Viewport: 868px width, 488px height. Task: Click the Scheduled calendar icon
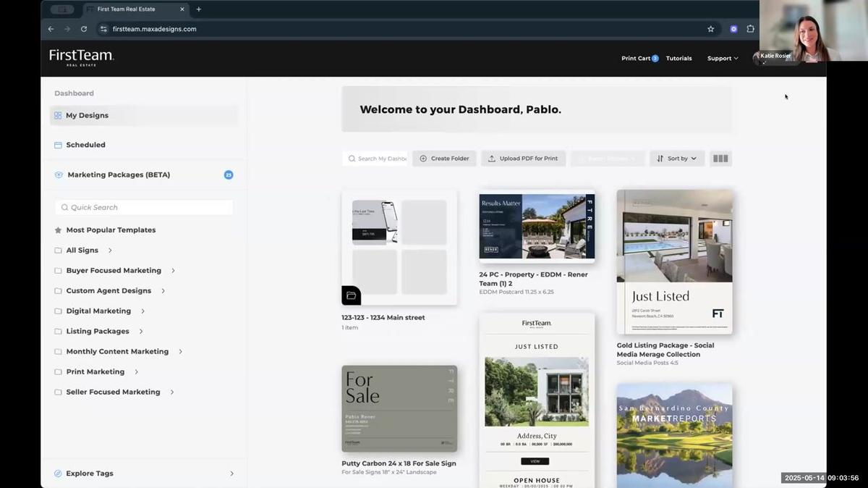[58, 145]
